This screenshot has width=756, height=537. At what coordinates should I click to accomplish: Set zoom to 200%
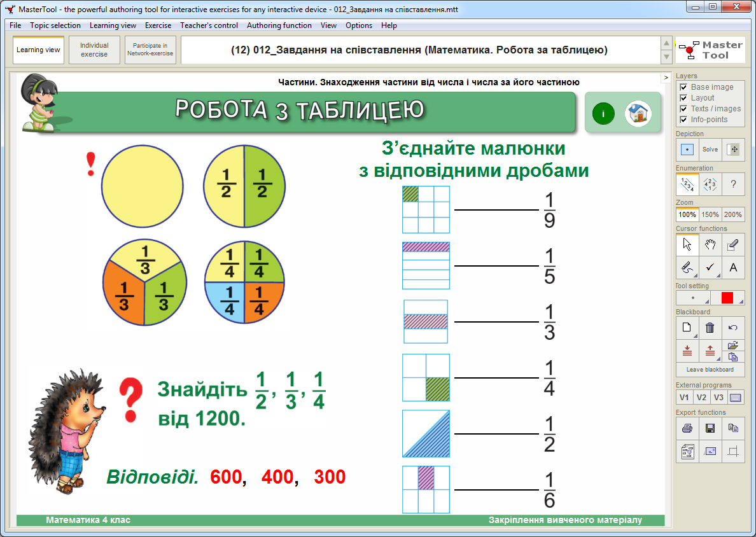(x=733, y=214)
